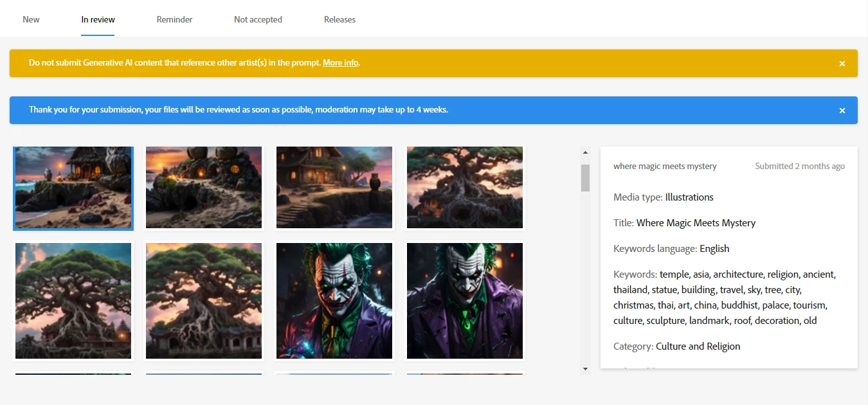868x405 pixels.
Task: Click the thumbnail grid scroll up arrow
Action: [585, 152]
